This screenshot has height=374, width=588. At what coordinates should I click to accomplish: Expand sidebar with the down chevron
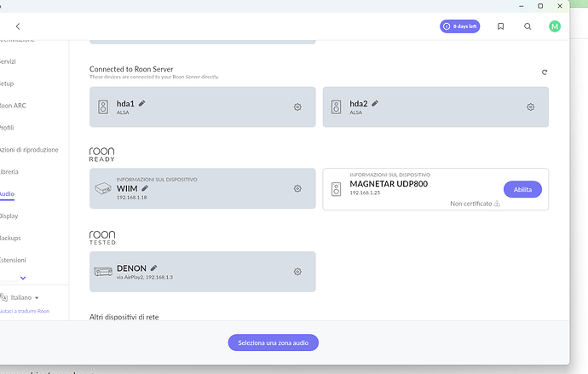tap(23, 278)
